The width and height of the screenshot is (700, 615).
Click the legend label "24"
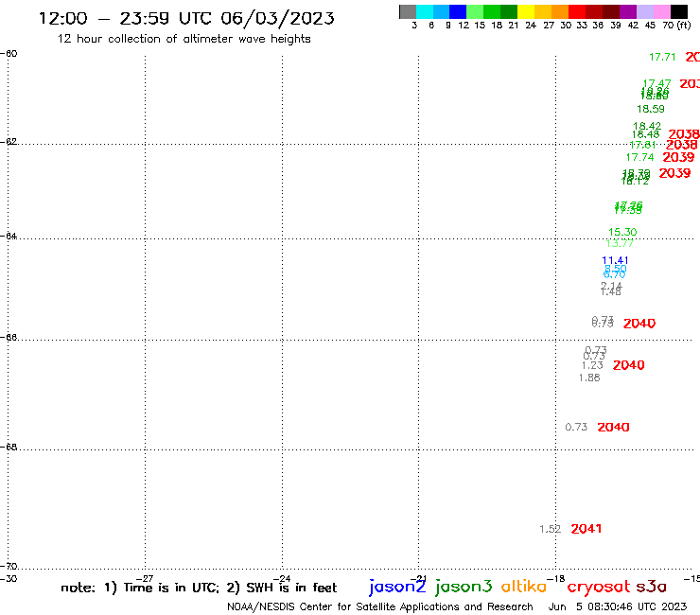pos(531,26)
